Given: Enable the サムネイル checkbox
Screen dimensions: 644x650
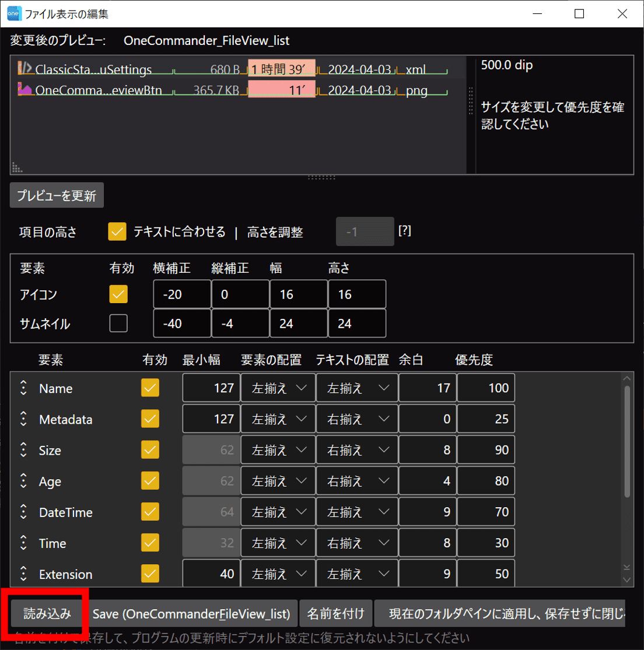Looking at the screenshot, I should pos(118,324).
